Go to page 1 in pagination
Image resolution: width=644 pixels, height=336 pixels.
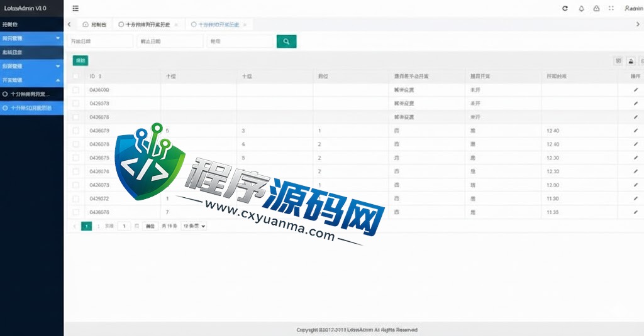point(87,226)
